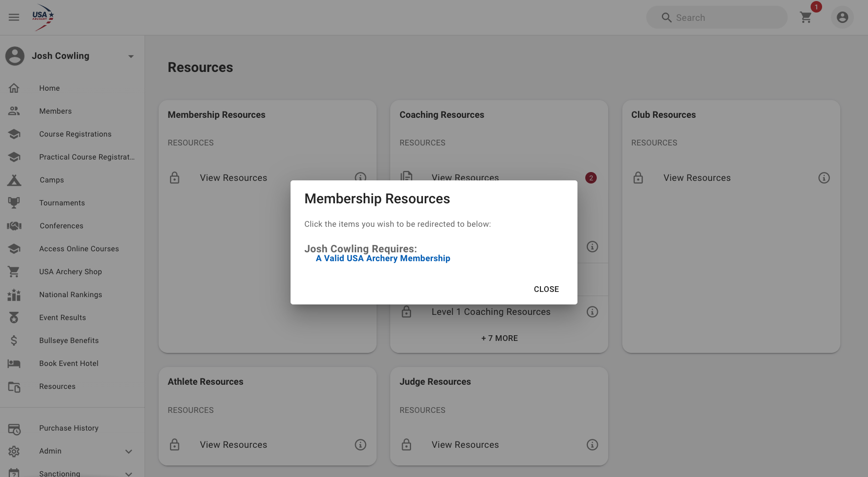The height and width of the screenshot is (477, 868).
Task: Click the National Rankings chart icon
Action: pos(14,295)
